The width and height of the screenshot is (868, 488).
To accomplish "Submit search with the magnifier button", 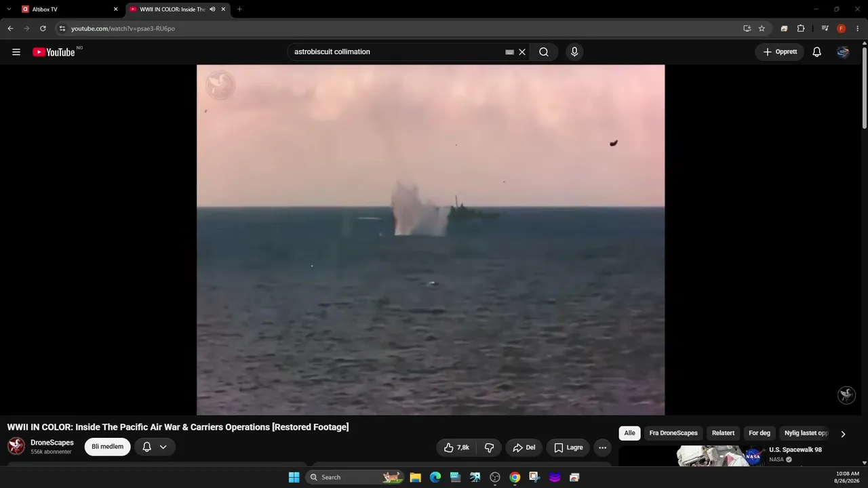I will [544, 52].
